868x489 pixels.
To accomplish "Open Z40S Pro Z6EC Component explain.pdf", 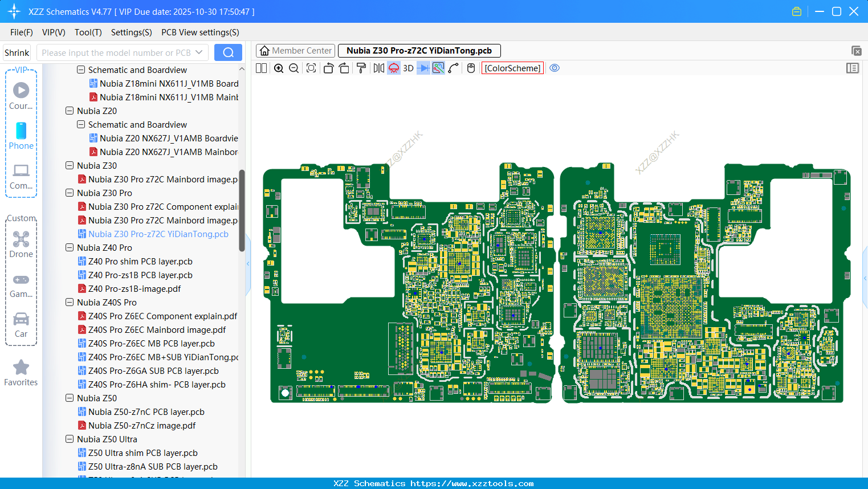I will pyautogui.click(x=162, y=316).
